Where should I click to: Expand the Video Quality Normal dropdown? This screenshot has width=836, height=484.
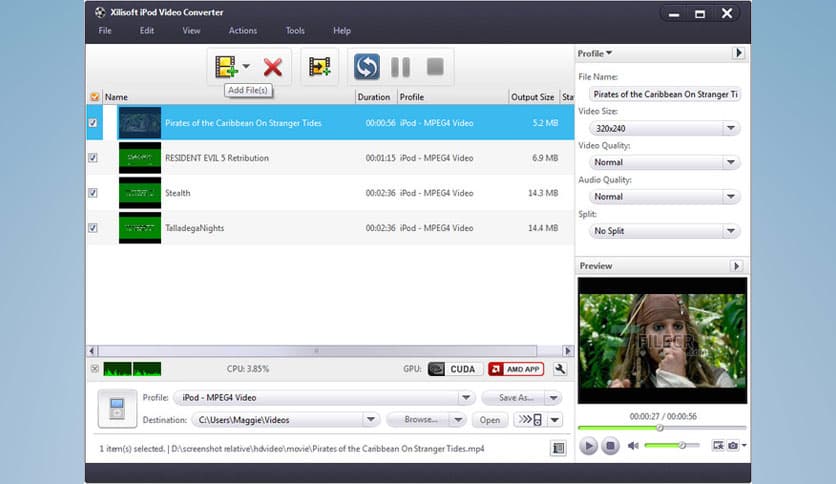click(x=731, y=162)
